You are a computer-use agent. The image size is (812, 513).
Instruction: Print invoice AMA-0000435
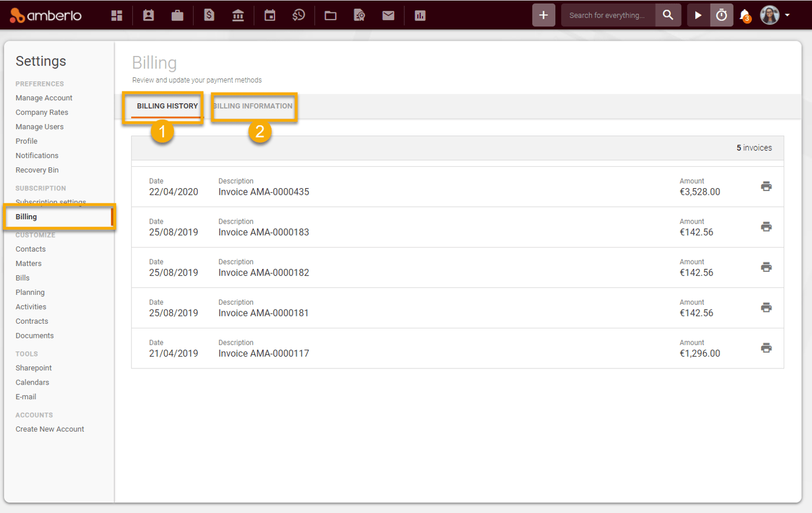click(766, 186)
